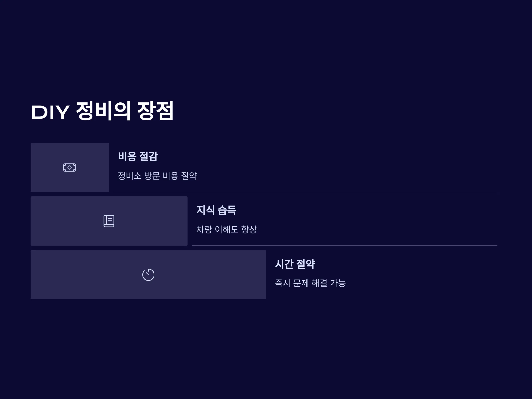Viewport: 532px width, 399px height.
Task: Select the divider line under 정비소 방문 비용 절약
Action: 305,192
